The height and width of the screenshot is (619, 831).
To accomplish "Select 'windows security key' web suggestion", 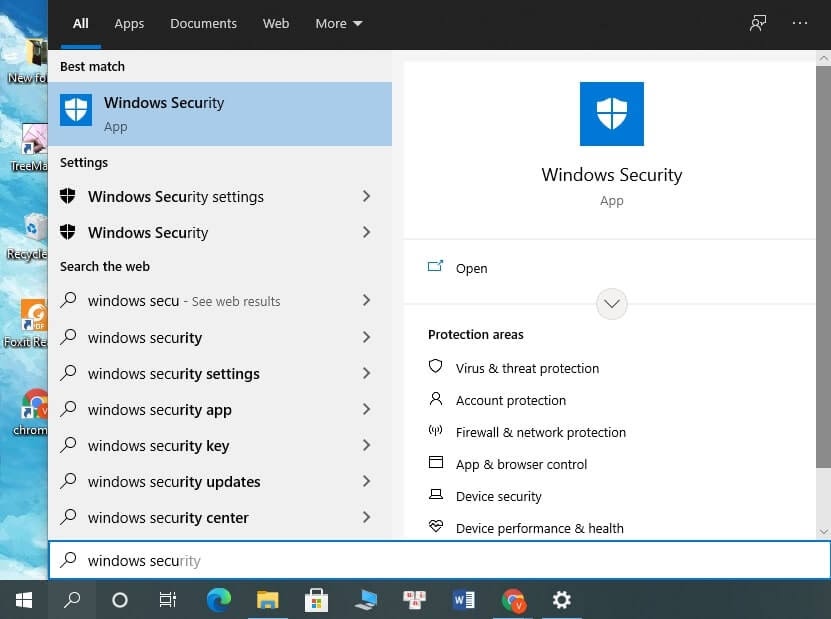I will pyautogui.click(x=158, y=446).
